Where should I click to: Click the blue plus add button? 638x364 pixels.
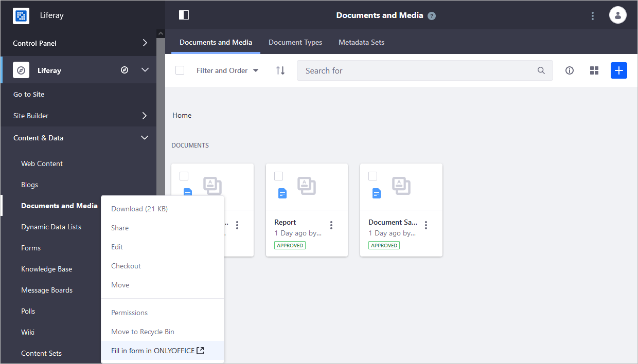618,70
